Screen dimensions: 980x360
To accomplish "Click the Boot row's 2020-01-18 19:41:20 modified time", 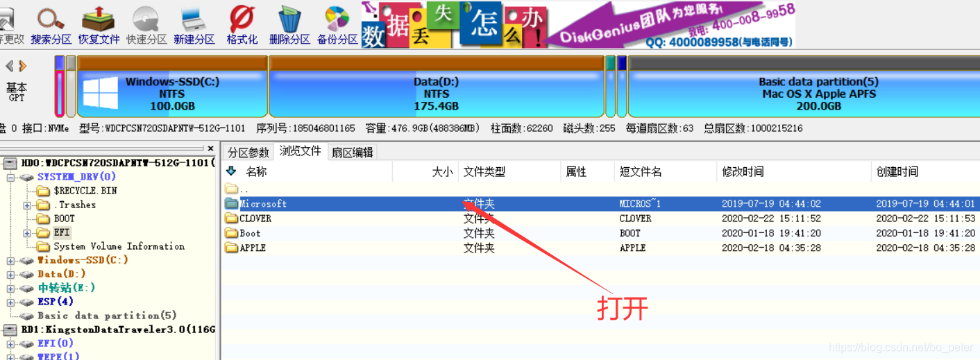I will click(771, 233).
